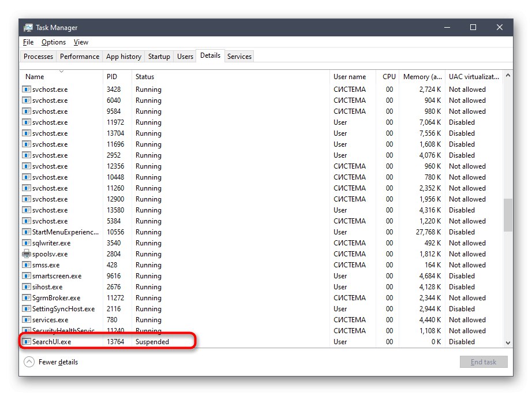Click icon of svchost.exe with PID 10448

pos(27,177)
